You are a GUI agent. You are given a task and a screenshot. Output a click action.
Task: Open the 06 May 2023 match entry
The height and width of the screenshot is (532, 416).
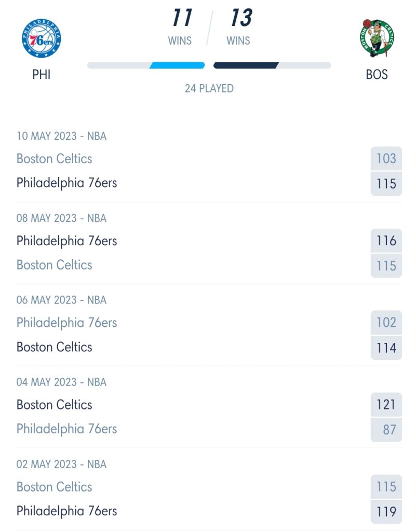tap(209, 329)
